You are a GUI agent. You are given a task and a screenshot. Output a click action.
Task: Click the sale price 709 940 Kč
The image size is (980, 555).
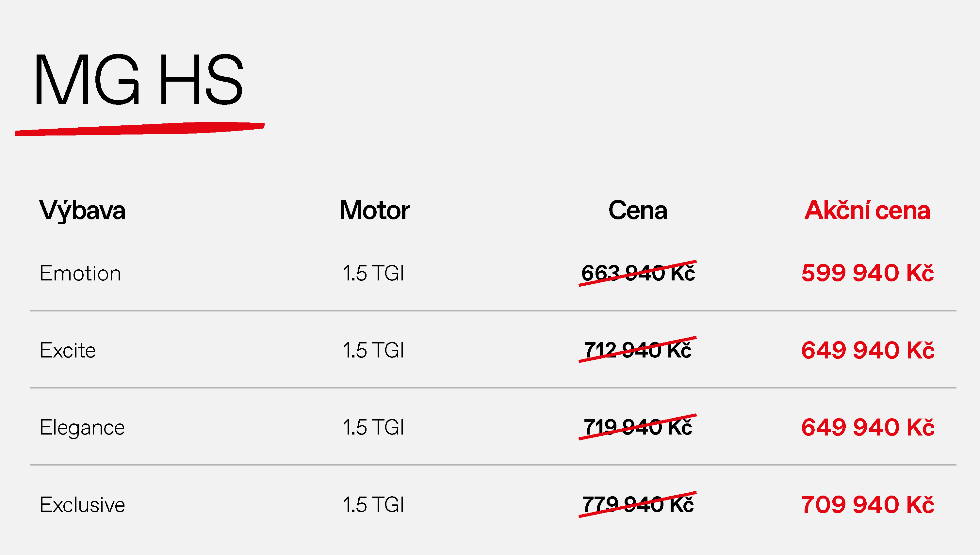(868, 504)
